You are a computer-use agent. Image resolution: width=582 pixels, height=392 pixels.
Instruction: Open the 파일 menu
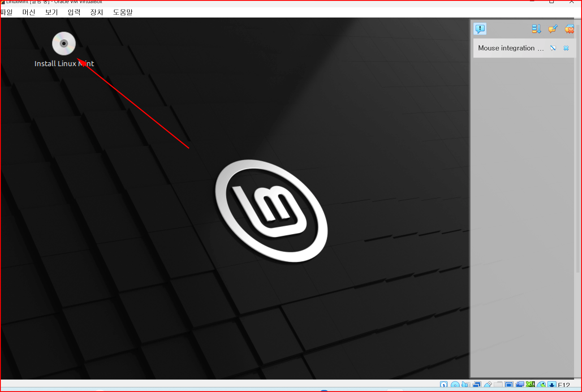pyautogui.click(x=6, y=12)
